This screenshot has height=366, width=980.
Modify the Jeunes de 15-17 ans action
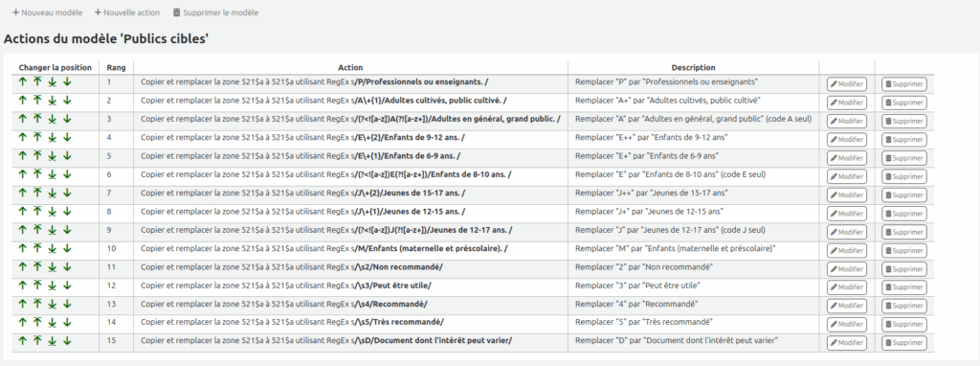point(847,195)
